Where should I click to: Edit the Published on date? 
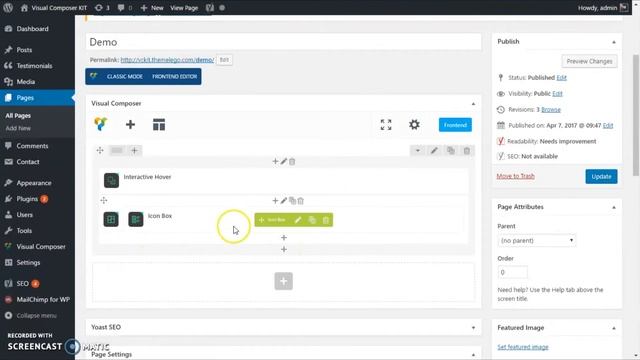[x=608, y=125]
